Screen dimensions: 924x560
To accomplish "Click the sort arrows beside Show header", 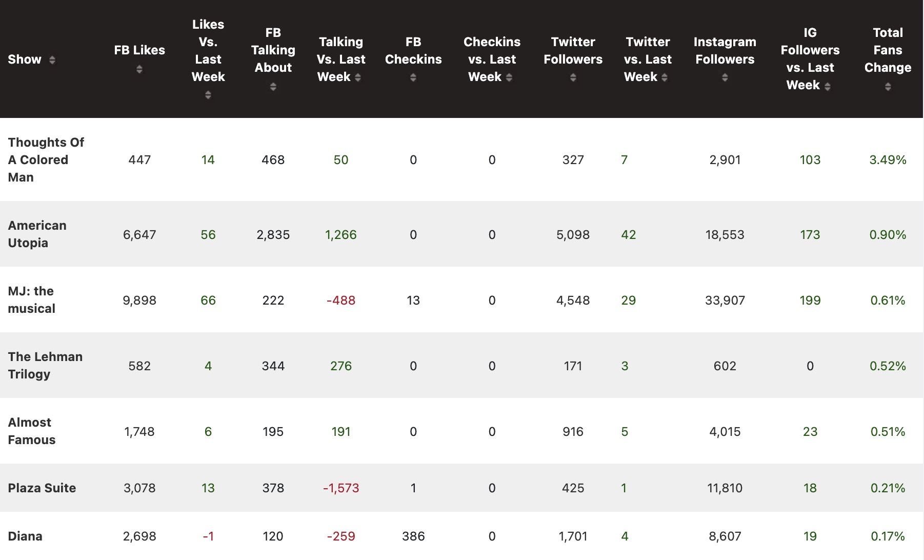I will coord(52,60).
